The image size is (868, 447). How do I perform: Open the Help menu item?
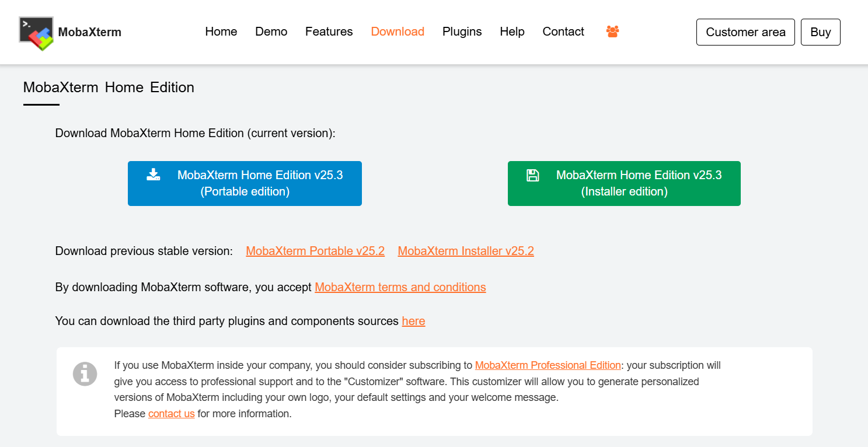point(513,32)
